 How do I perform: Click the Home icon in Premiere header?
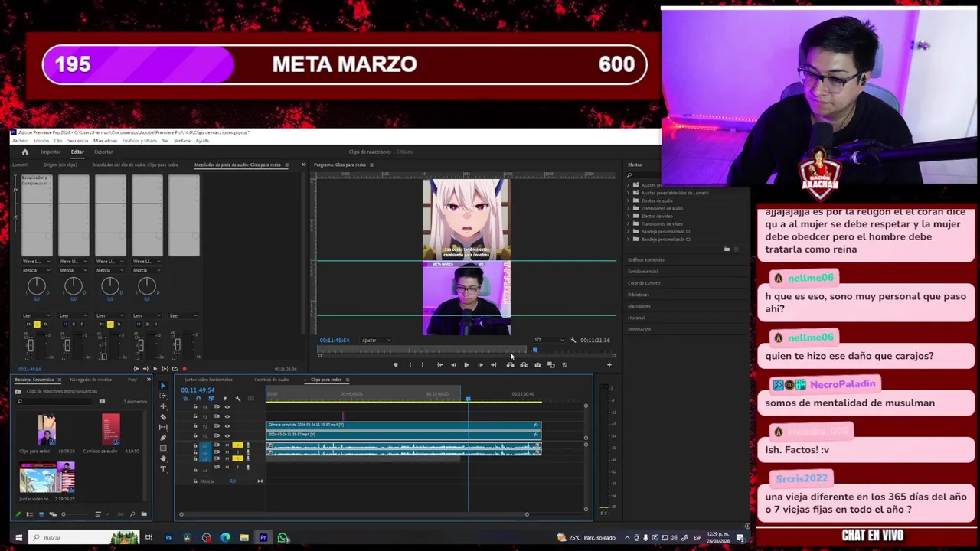(25, 152)
